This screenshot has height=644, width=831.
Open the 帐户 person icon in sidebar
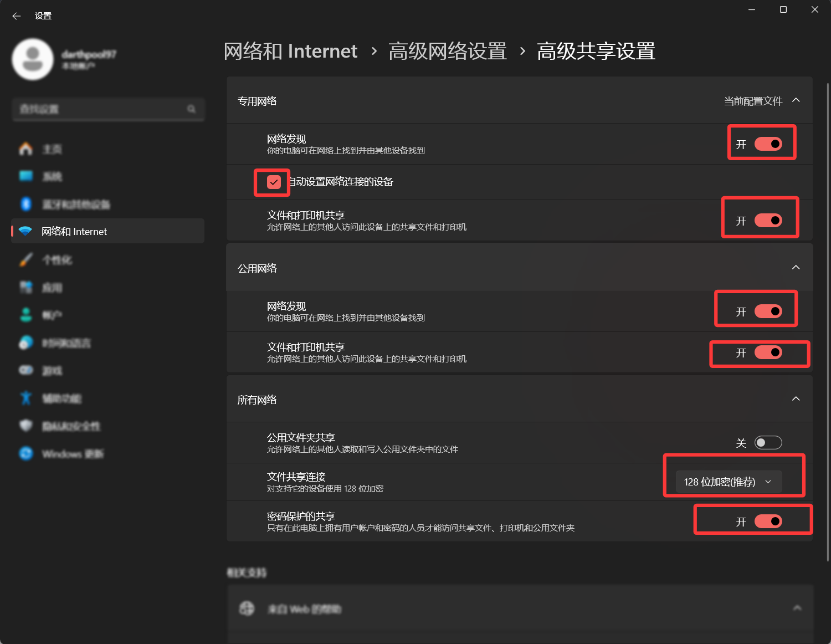click(x=26, y=315)
